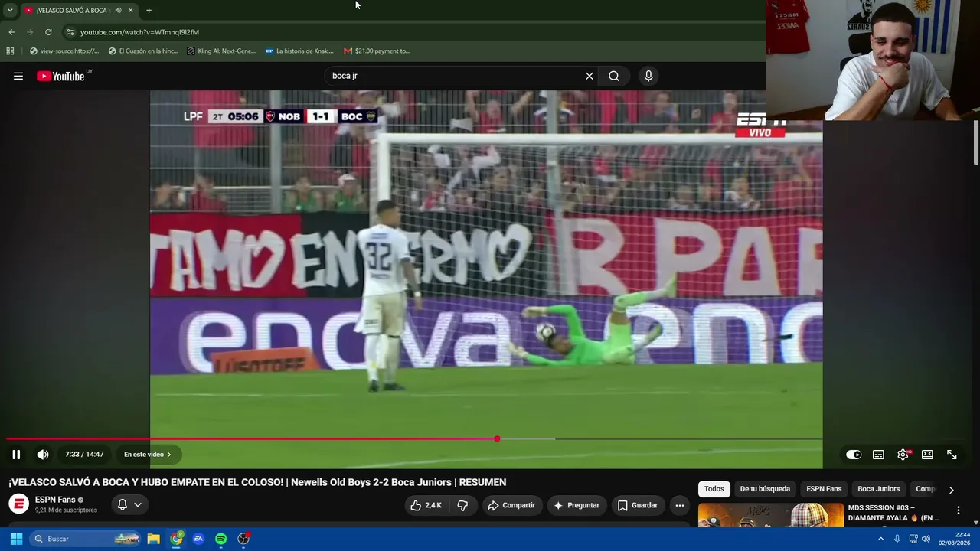Click the 7:33 / 14:47 time display
The height and width of the screenshot is (551, 980).
(84, 455)
